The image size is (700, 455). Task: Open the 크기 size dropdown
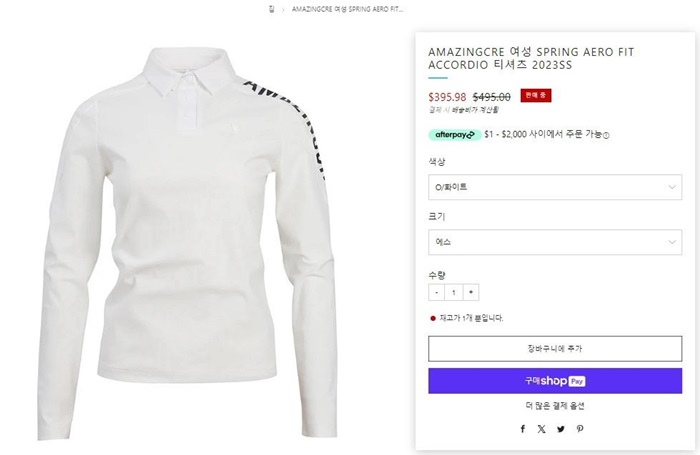555,241
